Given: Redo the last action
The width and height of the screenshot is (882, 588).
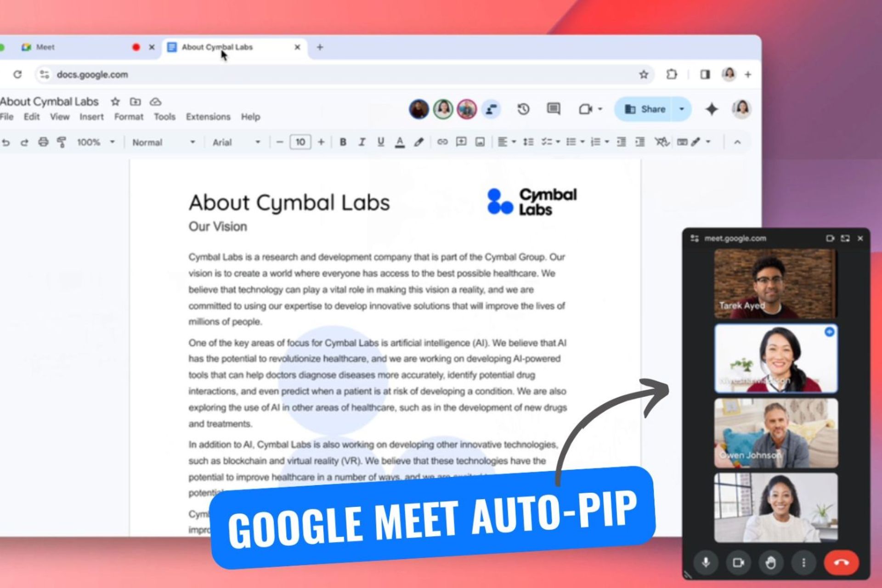Looking at the screenshot, I should pyautogui.click(x=24, y=142).
